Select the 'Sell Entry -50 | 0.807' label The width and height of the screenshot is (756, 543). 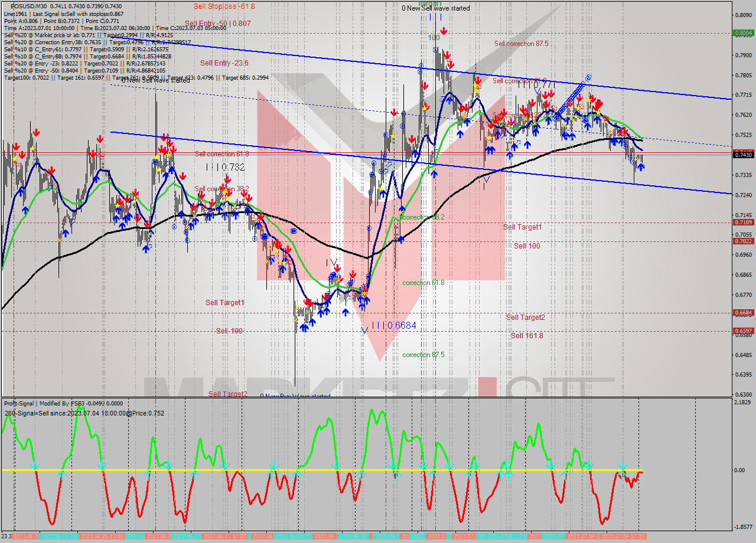(x=217, y=24)
